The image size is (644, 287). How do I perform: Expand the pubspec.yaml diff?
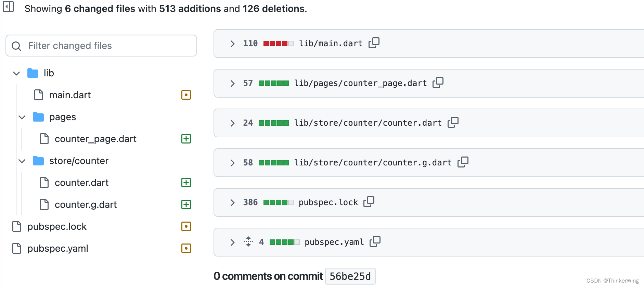[x=232, y=242]
